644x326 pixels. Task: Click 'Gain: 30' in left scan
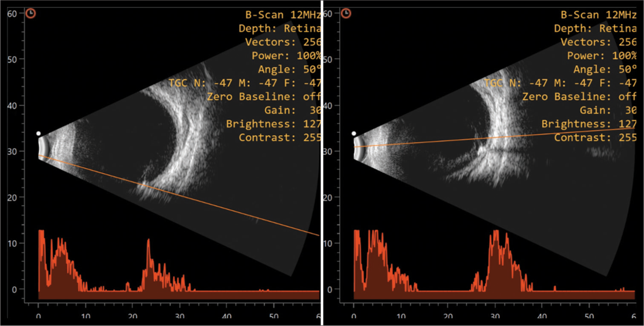coord(292,110)
